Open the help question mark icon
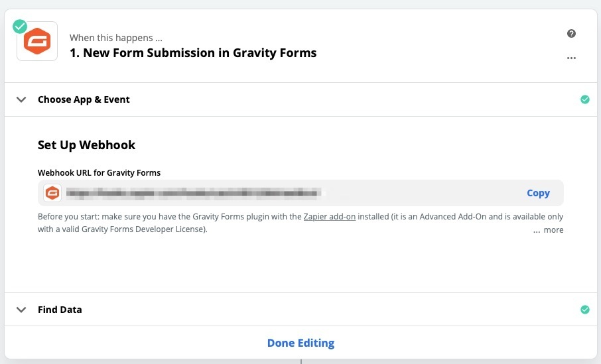601x364 pixels. 571,34
